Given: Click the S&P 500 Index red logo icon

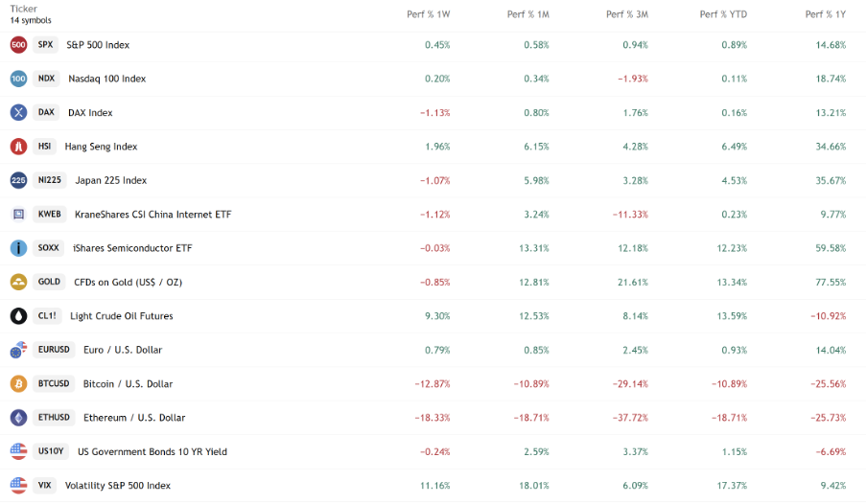Looking at the screenshot, I should point(18,44).
